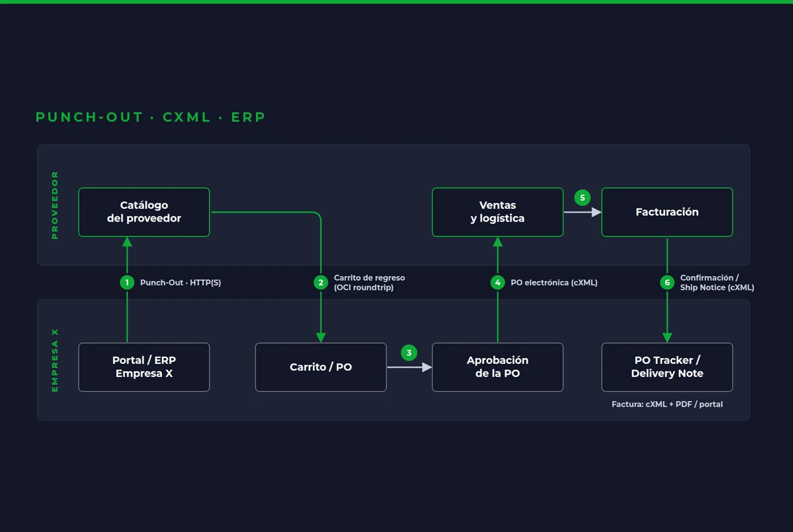Click the vertical "PROVEEDOR" lane label
This screenshot has height=532, width=793.
coord(55,205)
